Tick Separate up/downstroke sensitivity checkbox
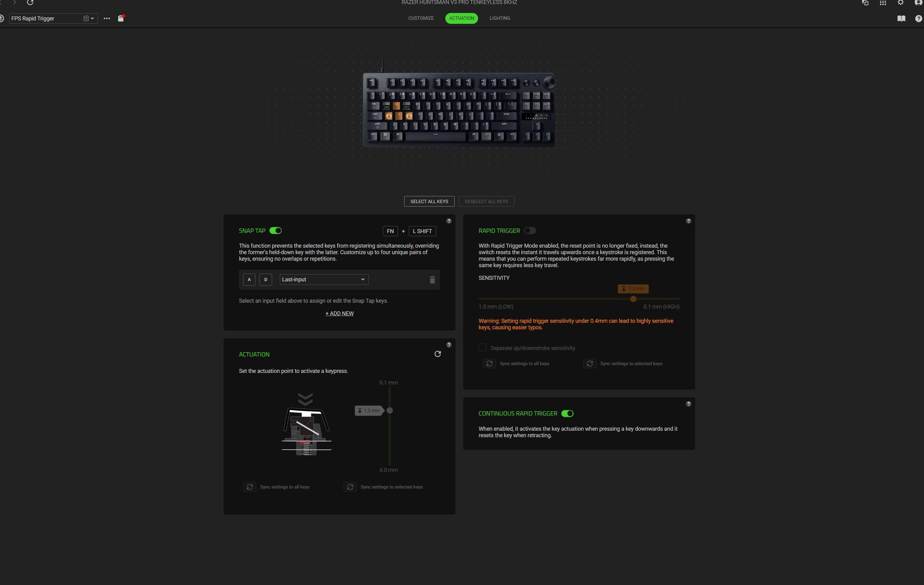924x585 pixels. [482, 348]
